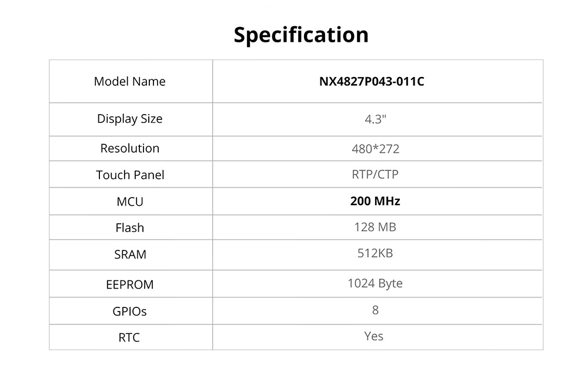Select the SRAM row label
The image size is (588, 382).
point(130,255)
